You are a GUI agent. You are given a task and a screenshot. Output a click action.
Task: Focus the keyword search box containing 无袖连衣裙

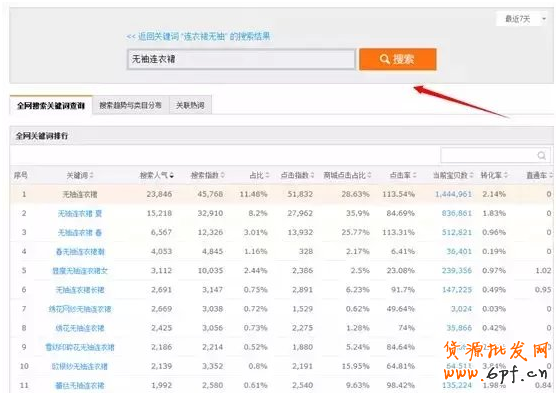241,59
